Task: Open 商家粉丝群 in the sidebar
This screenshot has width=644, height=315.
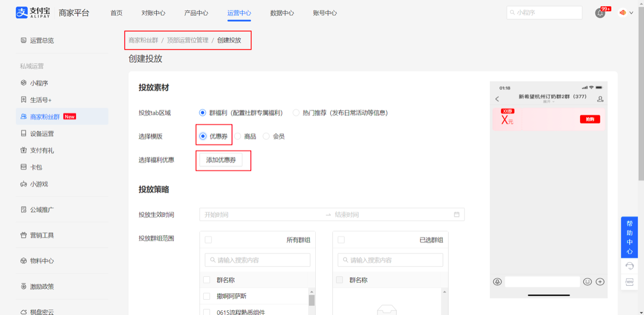Action: pyautogui.click(x=45, y=117)
